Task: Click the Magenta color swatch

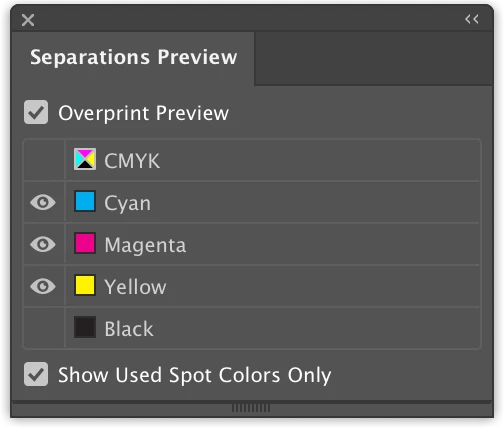Action: pos(85,243)
